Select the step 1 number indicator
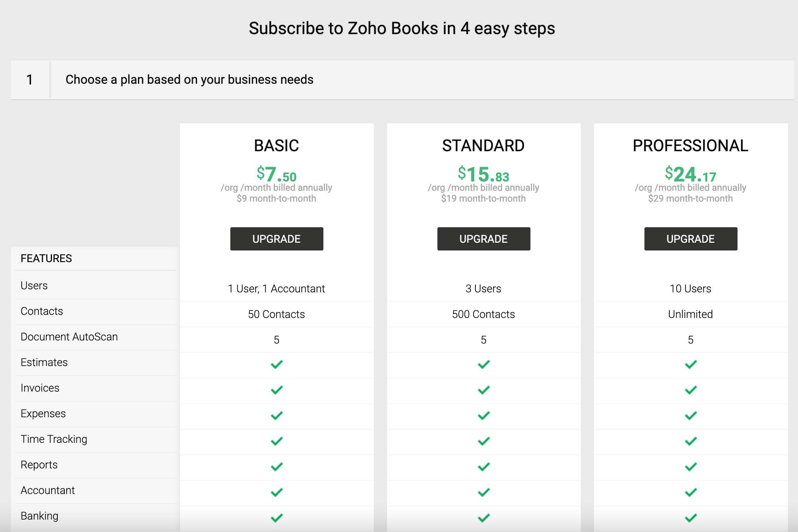 (x=29, y=80)
